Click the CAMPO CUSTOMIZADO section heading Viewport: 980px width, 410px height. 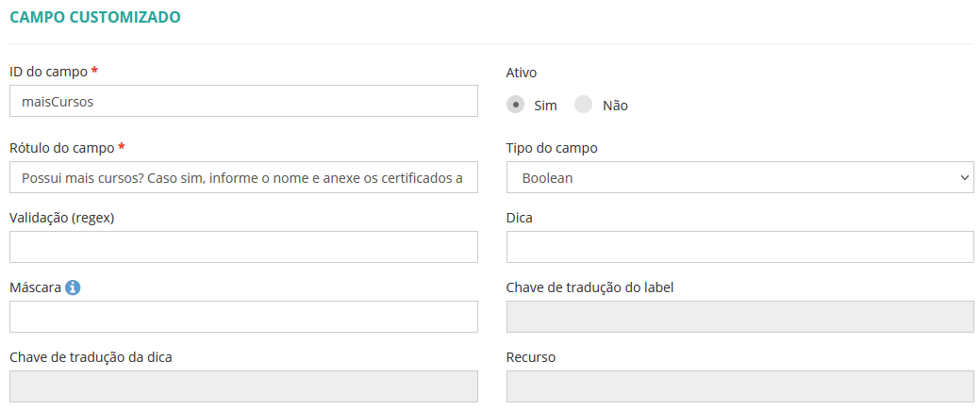(94, 17)
